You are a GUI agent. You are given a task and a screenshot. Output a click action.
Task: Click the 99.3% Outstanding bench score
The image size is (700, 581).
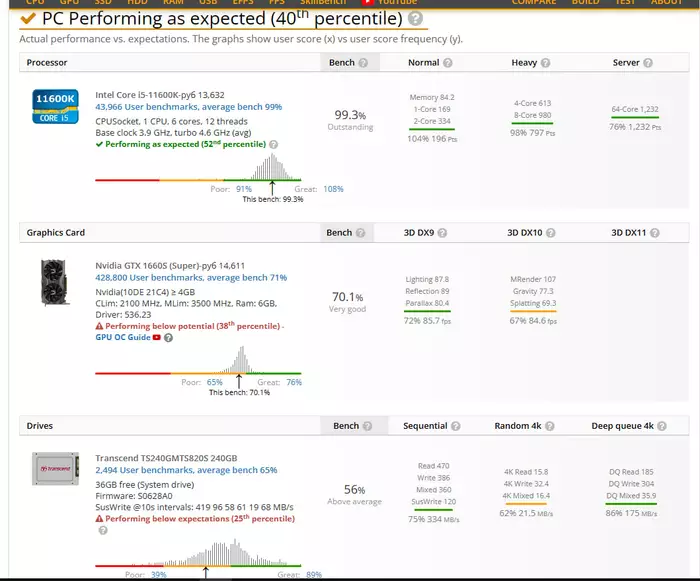click(x=350, y=120)
